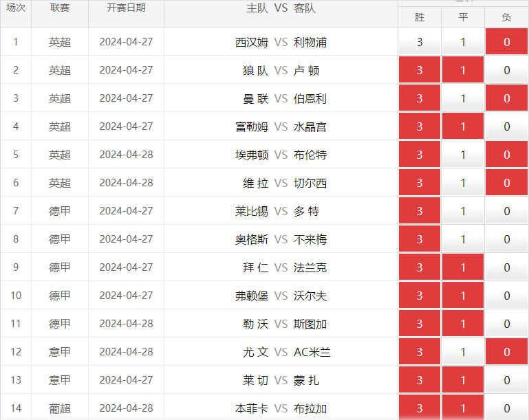The width and height of the screenshot is (529, 420).
Task: Toggle win (3) for 勒沃 VS 斯图加
Action: [420, 324]
